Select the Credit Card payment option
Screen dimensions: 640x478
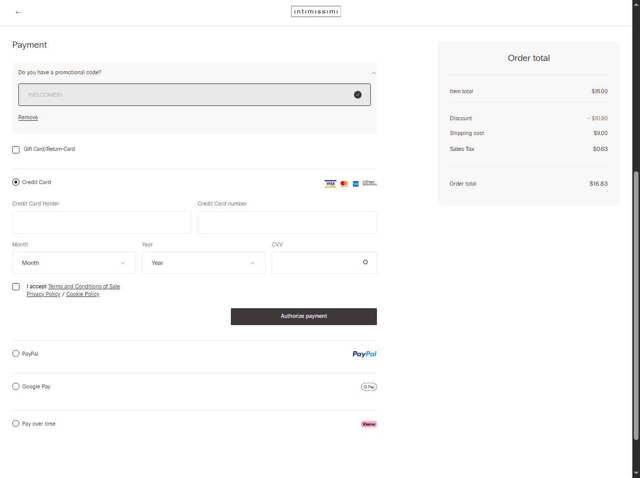(16, 182)
